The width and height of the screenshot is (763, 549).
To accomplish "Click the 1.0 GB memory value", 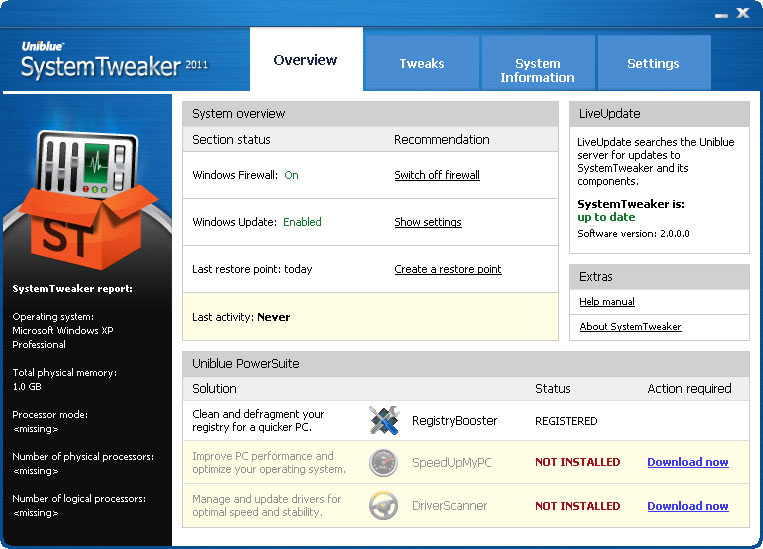I will point(27,386).
